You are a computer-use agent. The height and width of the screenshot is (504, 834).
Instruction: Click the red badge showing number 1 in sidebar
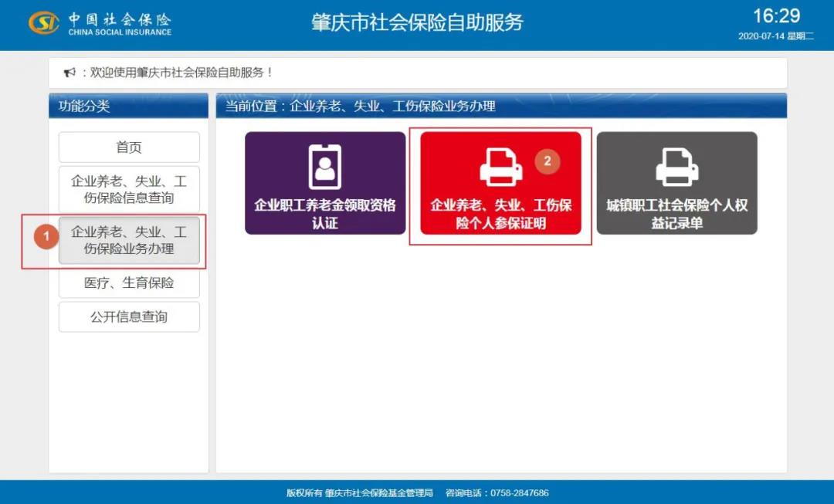pos(46,238)
